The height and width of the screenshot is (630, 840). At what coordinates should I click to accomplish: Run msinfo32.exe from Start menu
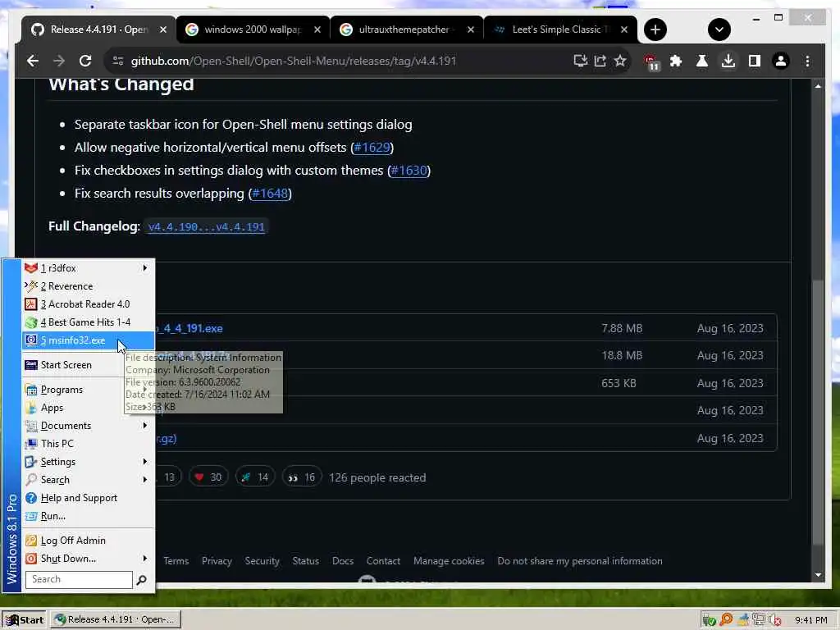[x=89, y=340]
